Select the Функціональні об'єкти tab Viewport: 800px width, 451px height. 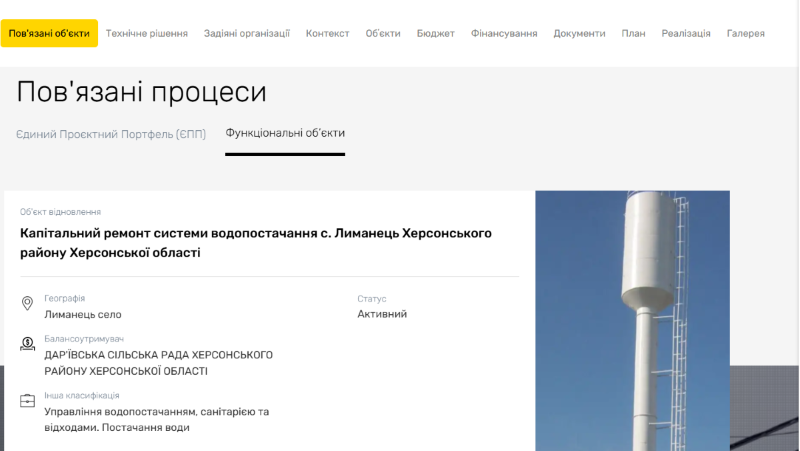(285, 133)
